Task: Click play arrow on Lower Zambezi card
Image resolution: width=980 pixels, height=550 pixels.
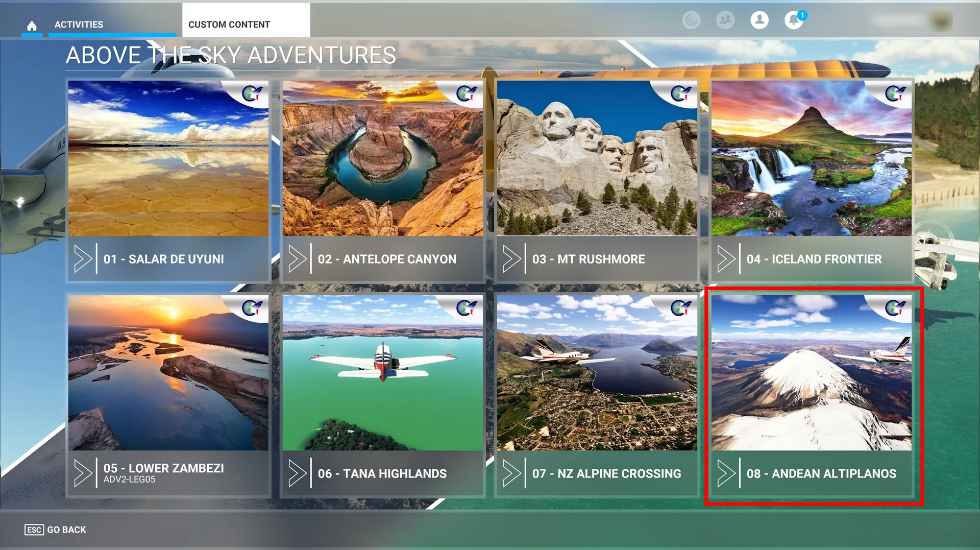Action: [x=83, y=473]
